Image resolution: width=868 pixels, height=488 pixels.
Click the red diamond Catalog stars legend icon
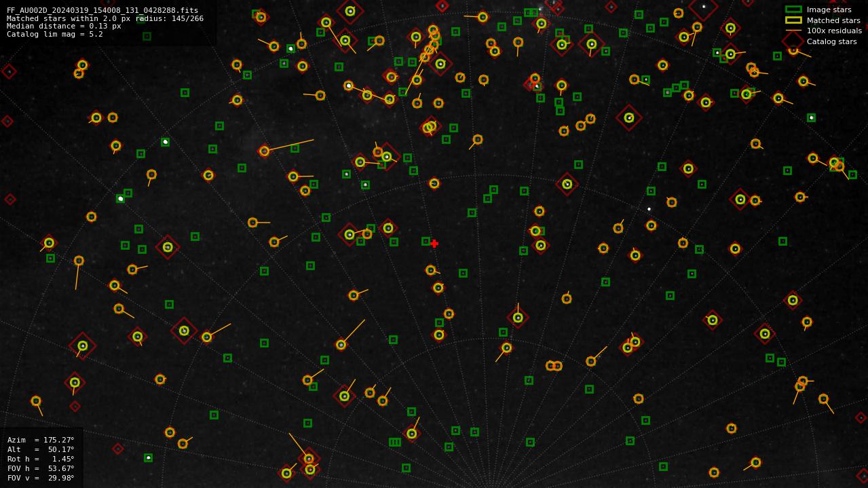(793, 41)
